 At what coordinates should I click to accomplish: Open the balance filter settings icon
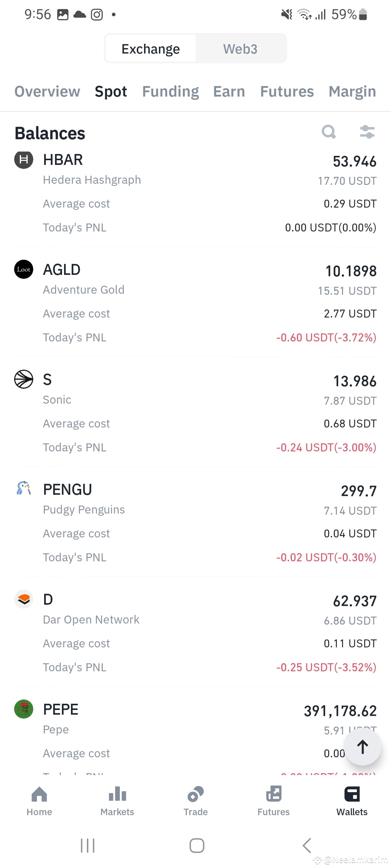point(367,132)
